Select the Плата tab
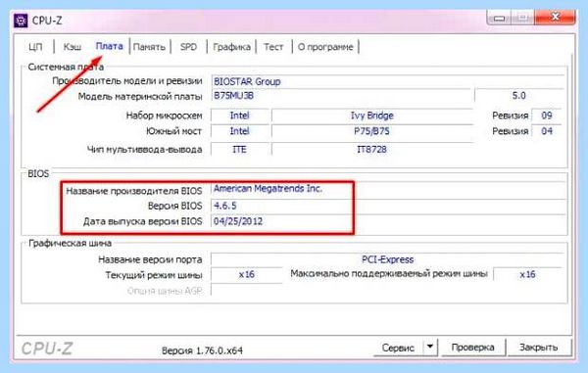The image size is (588, 373). point(109,46)
